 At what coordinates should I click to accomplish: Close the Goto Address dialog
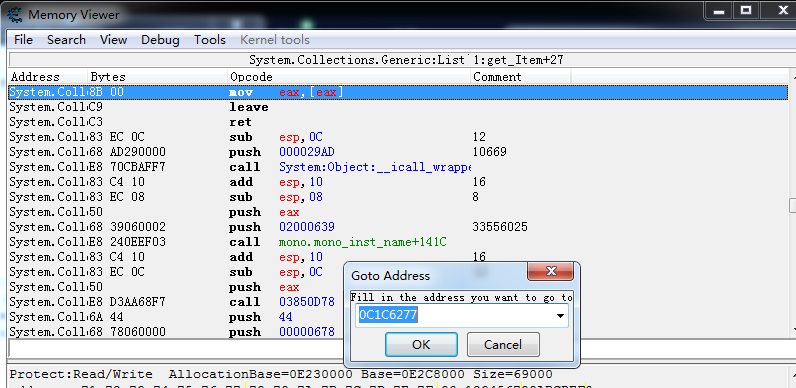point(551,271)
